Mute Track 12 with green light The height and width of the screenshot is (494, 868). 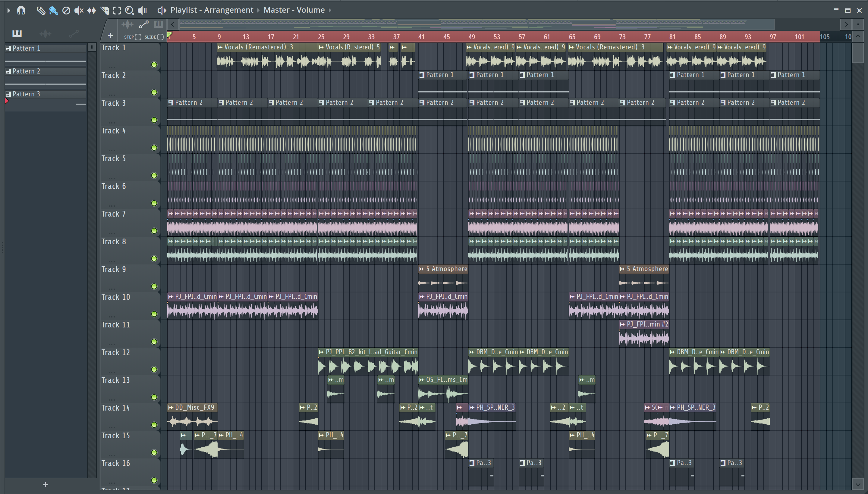(154, 369)
